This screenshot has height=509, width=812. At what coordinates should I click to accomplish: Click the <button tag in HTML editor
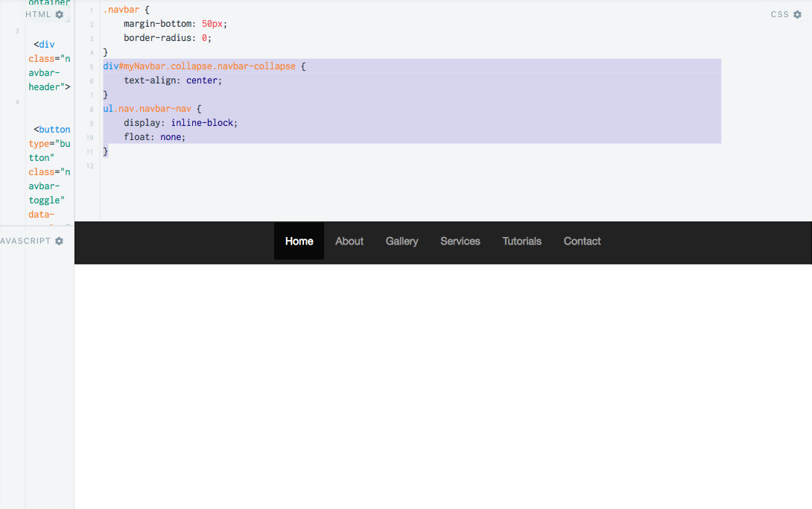point(52,130)
